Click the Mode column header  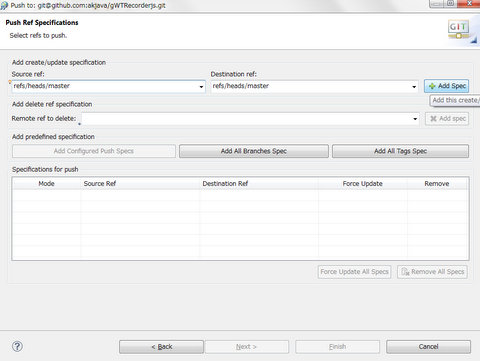click(x=46, y=184)
